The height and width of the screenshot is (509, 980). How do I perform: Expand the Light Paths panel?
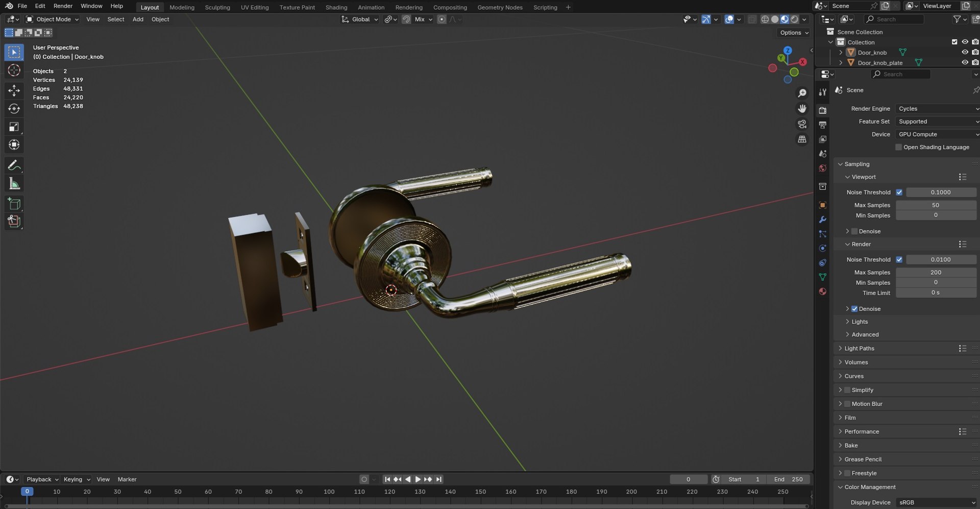(x=859, y=348)
